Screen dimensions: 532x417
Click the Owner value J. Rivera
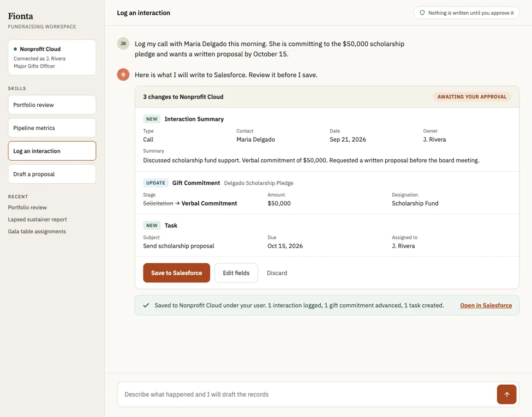(434, 140)
